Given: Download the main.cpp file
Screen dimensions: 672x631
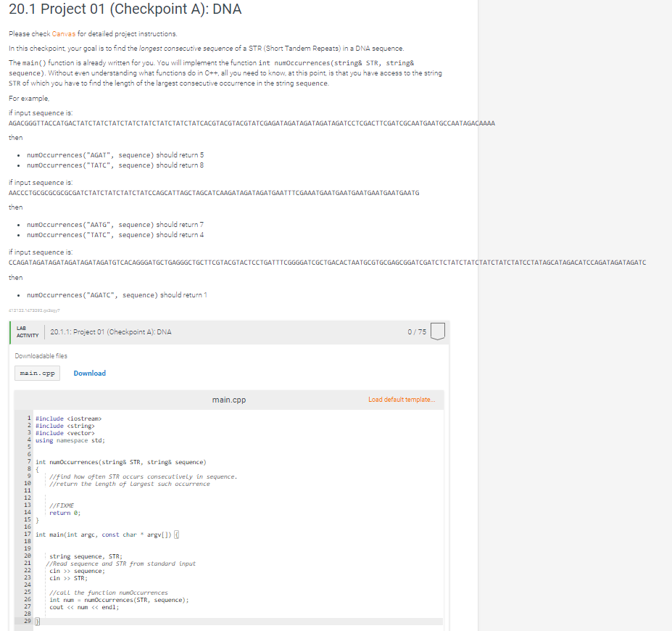Looking at the screenshot, I should (89, 372).
